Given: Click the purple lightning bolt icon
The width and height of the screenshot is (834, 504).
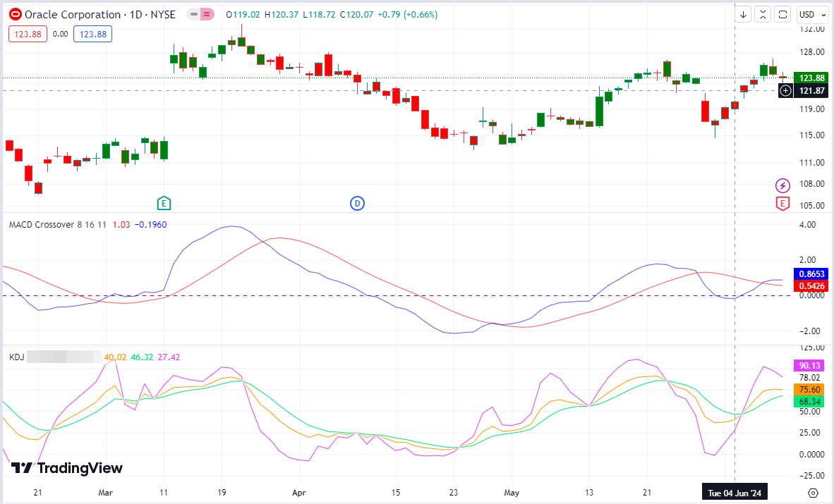Looking at the screenshot, I should coord(782,185).
